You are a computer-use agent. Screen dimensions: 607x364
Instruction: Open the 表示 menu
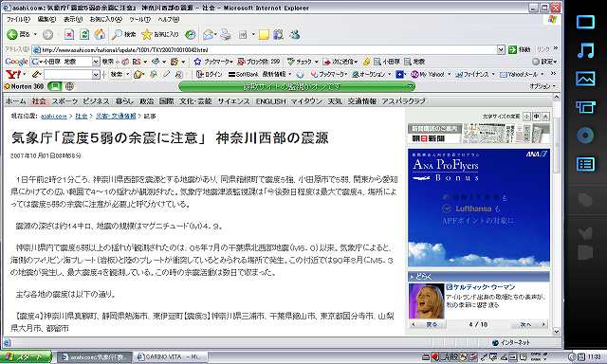73,19
